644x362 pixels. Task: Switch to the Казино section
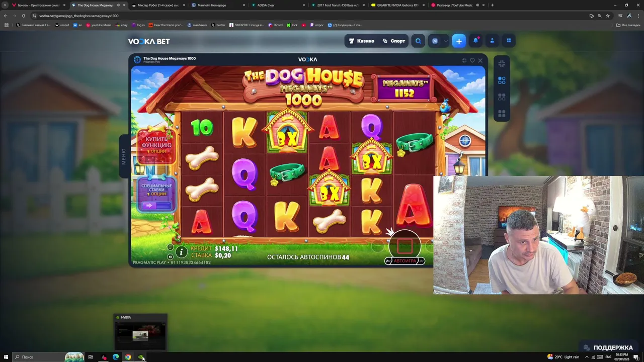pyautogui.click(x=362, y=41)
